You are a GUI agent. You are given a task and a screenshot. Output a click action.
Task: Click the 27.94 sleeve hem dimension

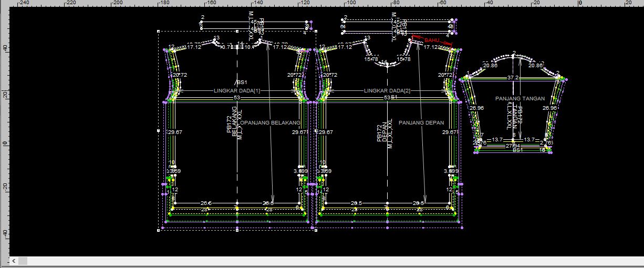513,146
